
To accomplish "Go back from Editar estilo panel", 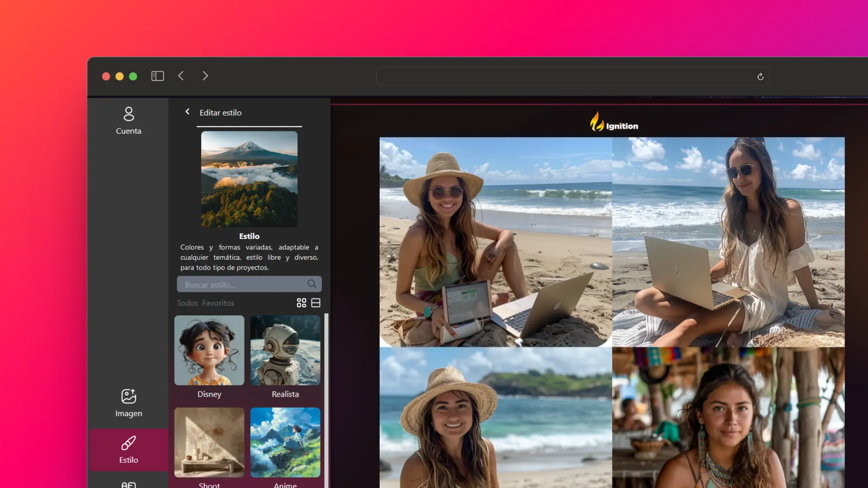I will 187,112.
